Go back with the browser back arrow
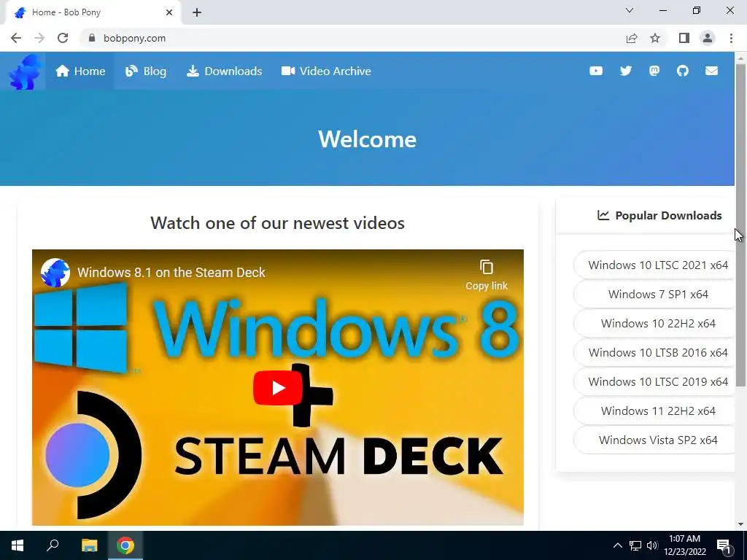Viewport: 747px width, 560px height. coord(16,38)
